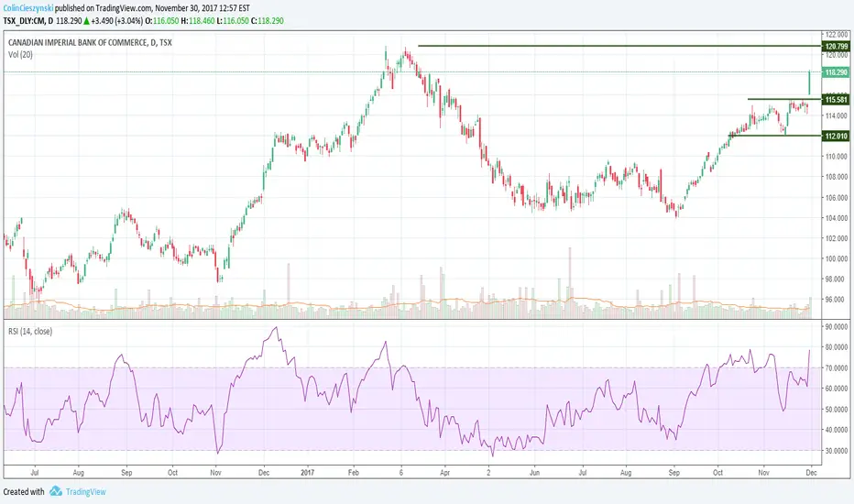Click the 30.0000 RSI axis value
Image resolution: width=854 pixels, height=504 pixels.
[x=838, y=451]
